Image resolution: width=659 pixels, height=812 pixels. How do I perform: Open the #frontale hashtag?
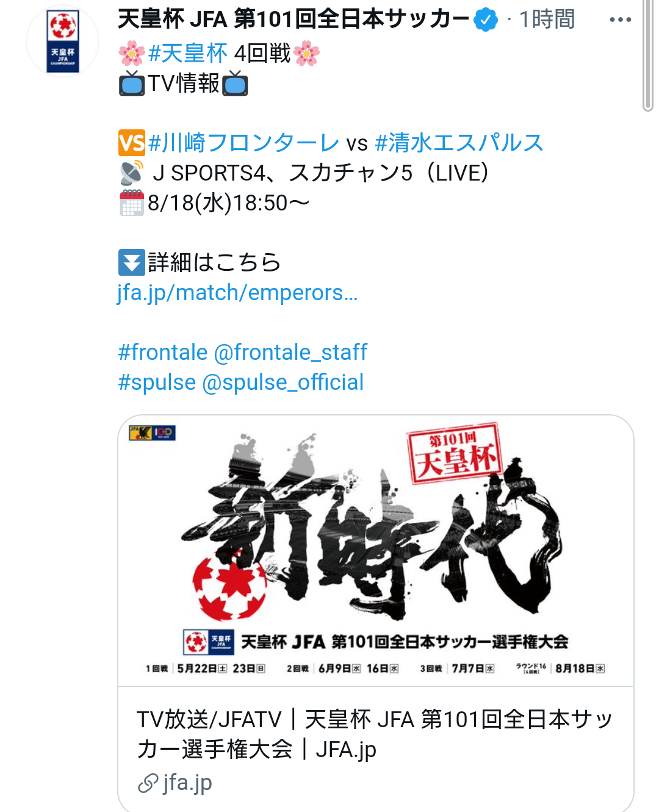click(x=163, y=352)
